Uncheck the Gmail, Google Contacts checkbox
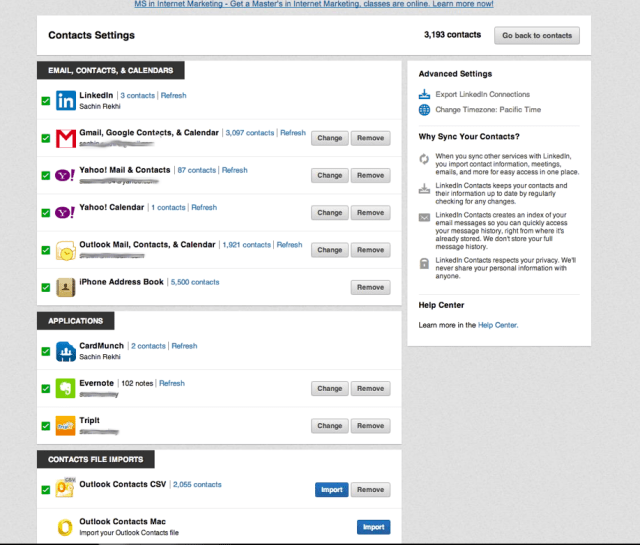Viewport: 640px width, 545px height. click(46, 138)
